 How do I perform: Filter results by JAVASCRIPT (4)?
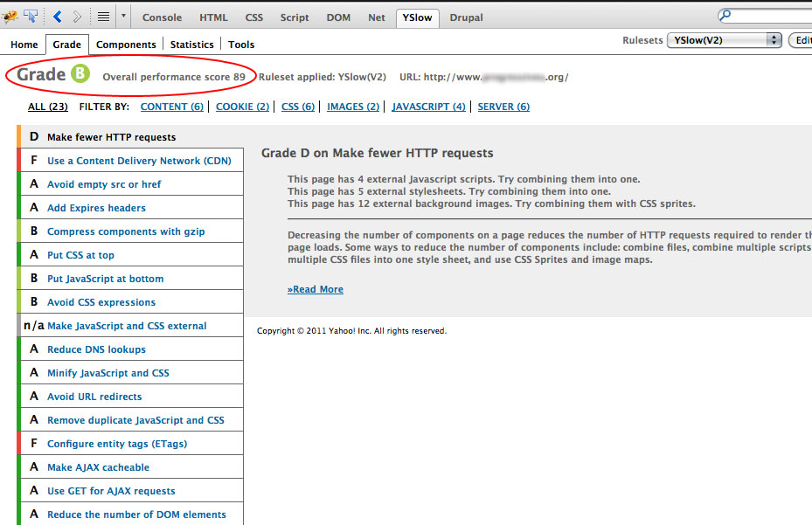pos(428,107)
